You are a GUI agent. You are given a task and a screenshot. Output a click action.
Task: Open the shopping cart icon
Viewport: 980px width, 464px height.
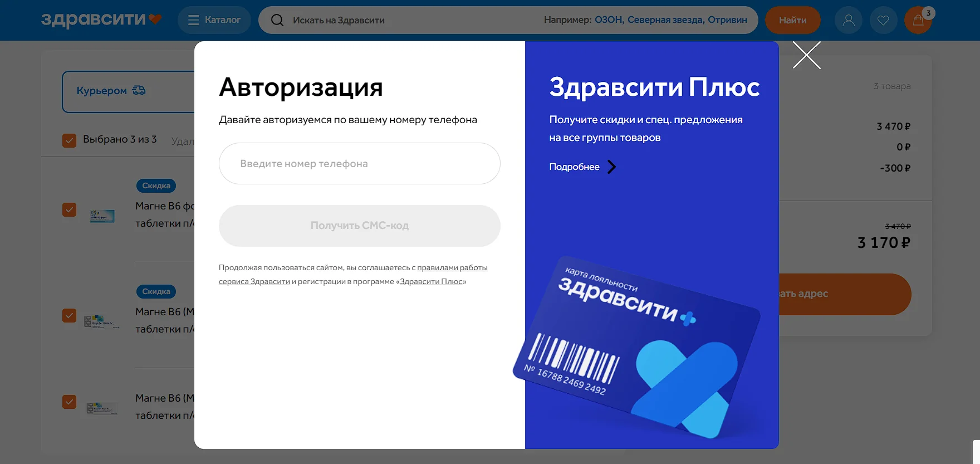tap(918, 21)
